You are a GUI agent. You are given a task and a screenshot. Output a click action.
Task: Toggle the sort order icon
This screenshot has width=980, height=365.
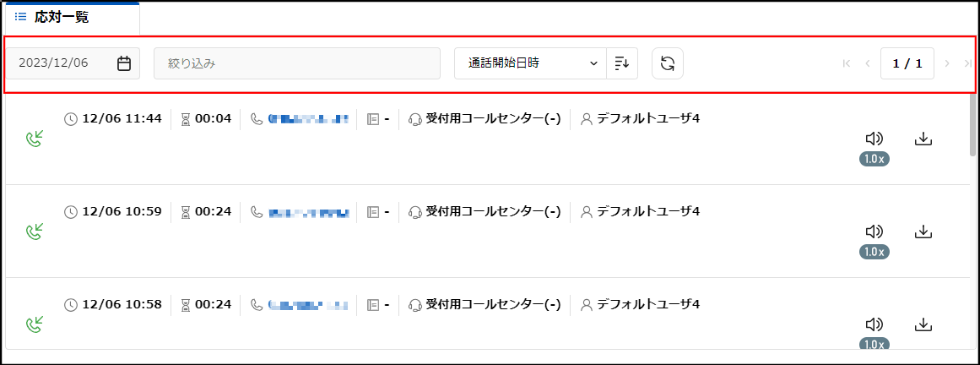(x=622, y=63)
